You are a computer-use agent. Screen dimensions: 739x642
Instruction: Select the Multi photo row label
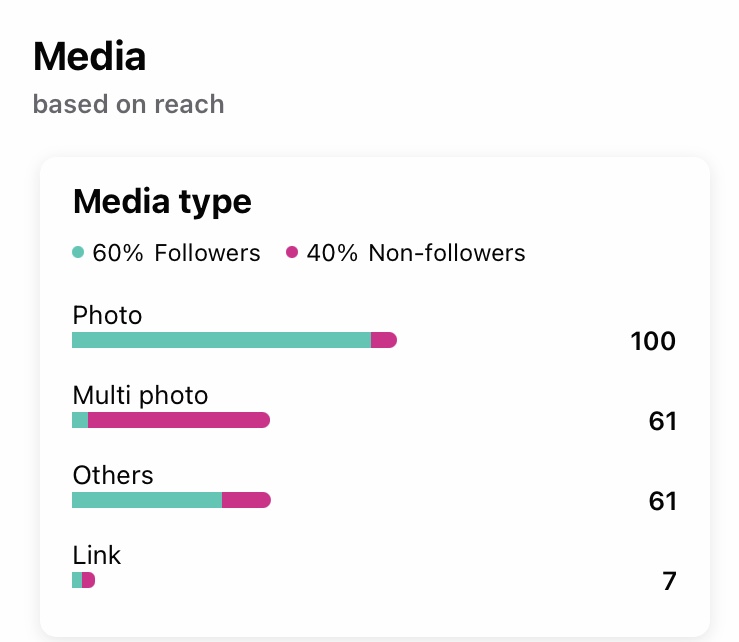click(141, 396)
